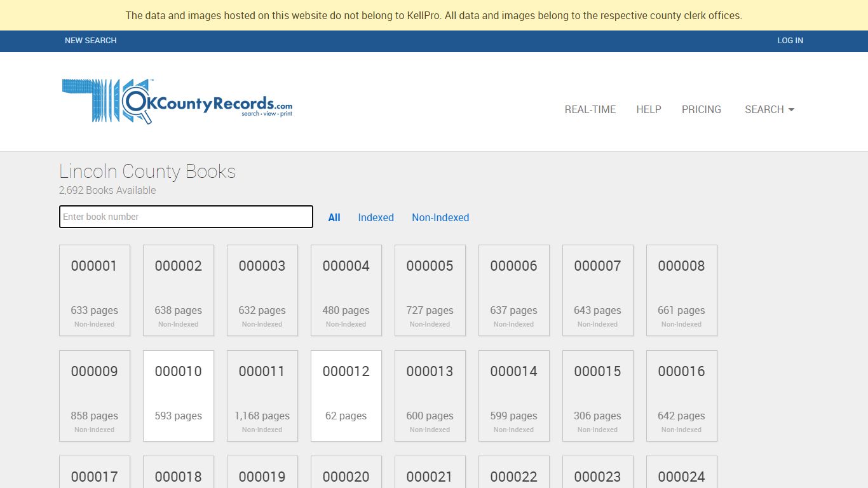
Task: Open the book card numbered 000021
Action: click(430, 472)
